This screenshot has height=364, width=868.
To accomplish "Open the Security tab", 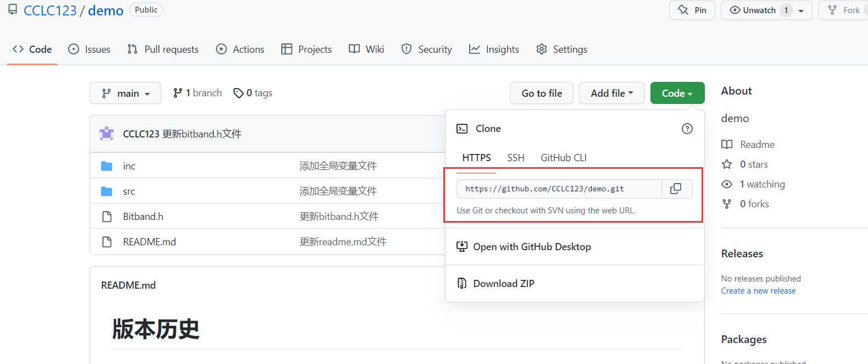I will pyautogui.click(x=426, y=49).
